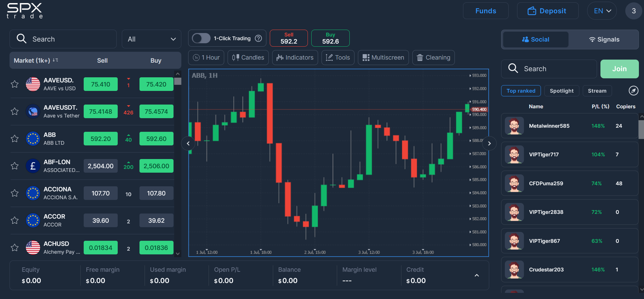Screen dimensions: 644x299
Task: Open Metalwinner585 avatar
Action: [x=514, y=126]
